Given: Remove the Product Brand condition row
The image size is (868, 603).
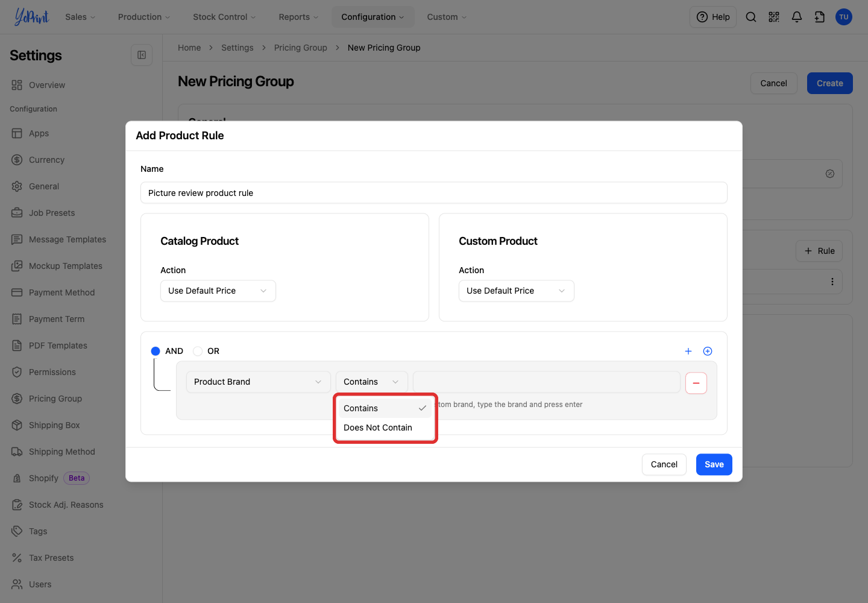Looking at the screenshot, I should point(696,383).
